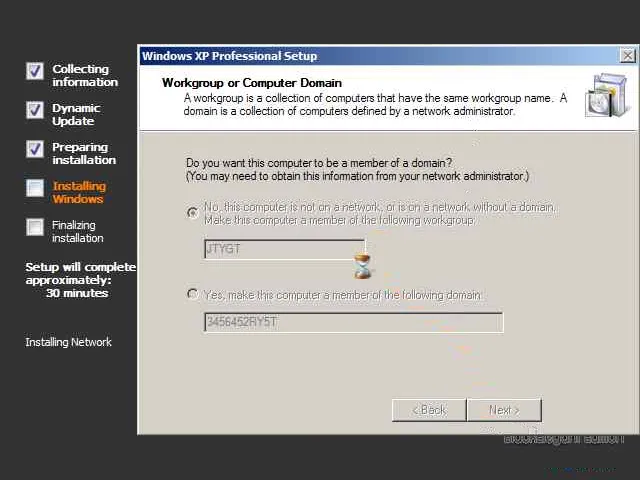This screenshot has width=640, height=480.
Task: Click the Finalizing installation step box
Action: (35, 227)
